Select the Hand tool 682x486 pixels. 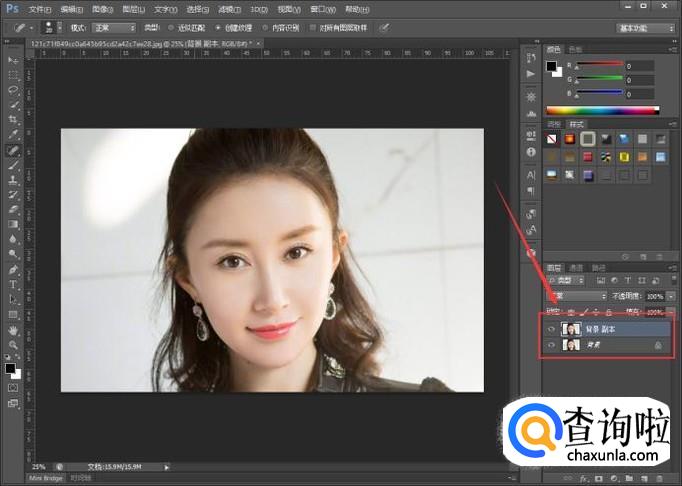pos(13,329)
